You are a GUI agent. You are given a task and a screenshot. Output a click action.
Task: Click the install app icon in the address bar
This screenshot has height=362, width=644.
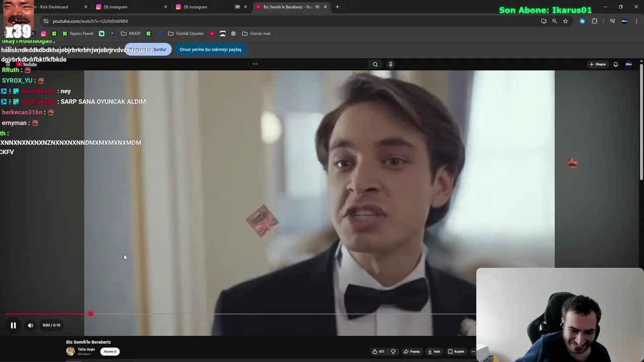coord(543,21)
